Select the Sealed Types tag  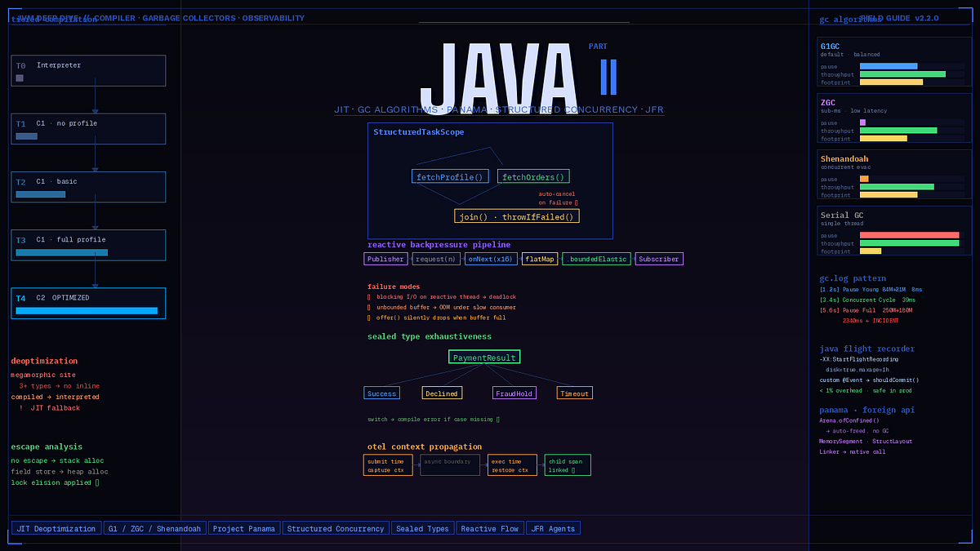point(422,528)
